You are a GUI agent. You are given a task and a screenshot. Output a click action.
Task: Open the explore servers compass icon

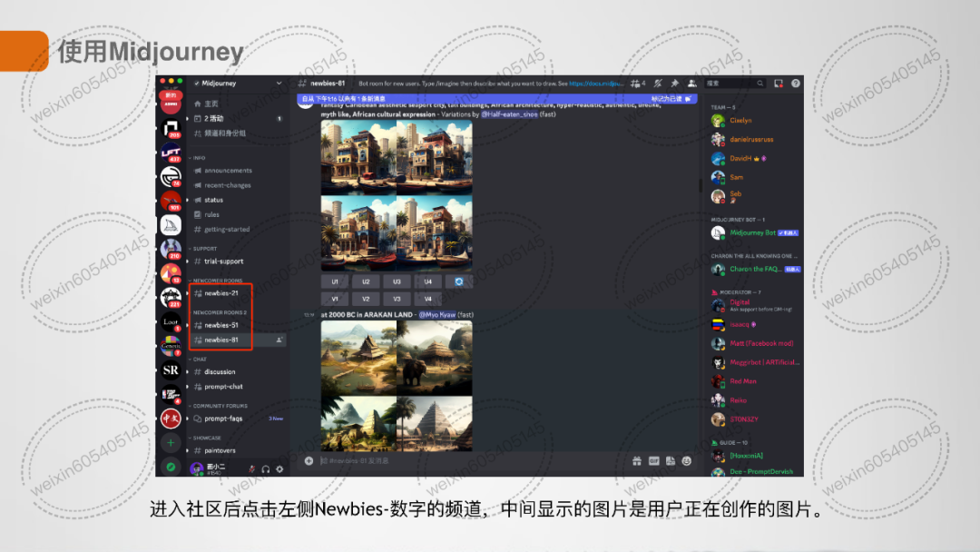tap(171, 467)
